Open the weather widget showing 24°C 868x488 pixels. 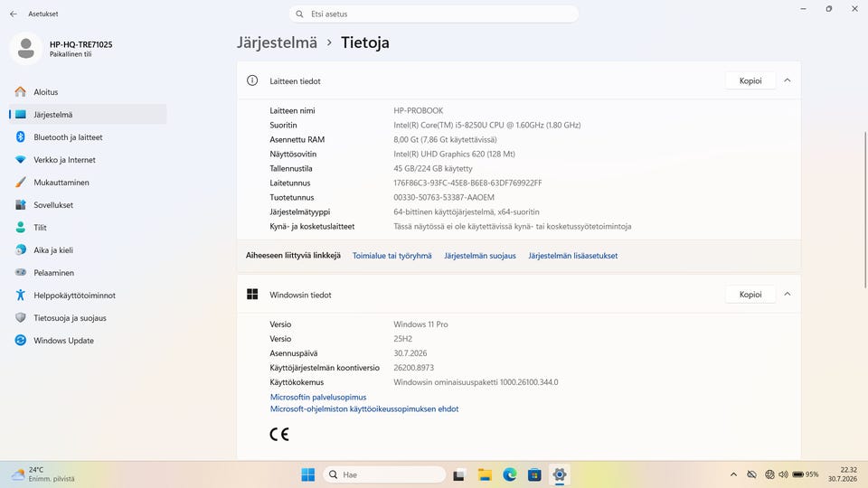coord(43,474)
